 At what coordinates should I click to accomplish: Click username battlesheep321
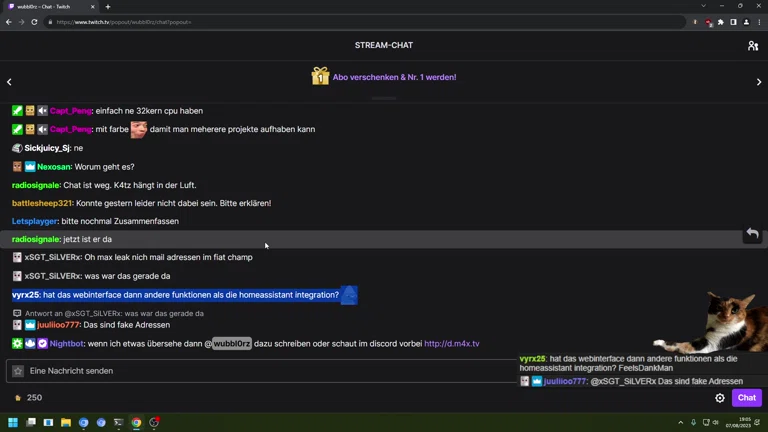point(42,203)
